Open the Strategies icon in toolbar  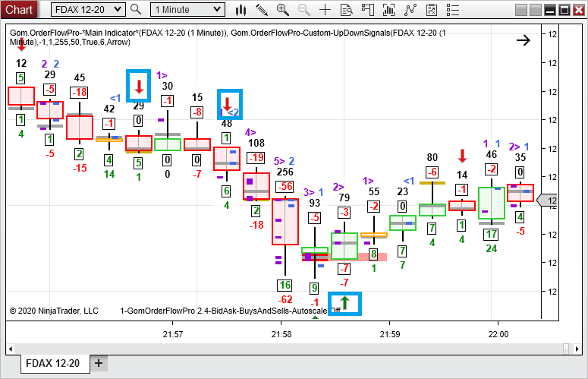(411, 10)
